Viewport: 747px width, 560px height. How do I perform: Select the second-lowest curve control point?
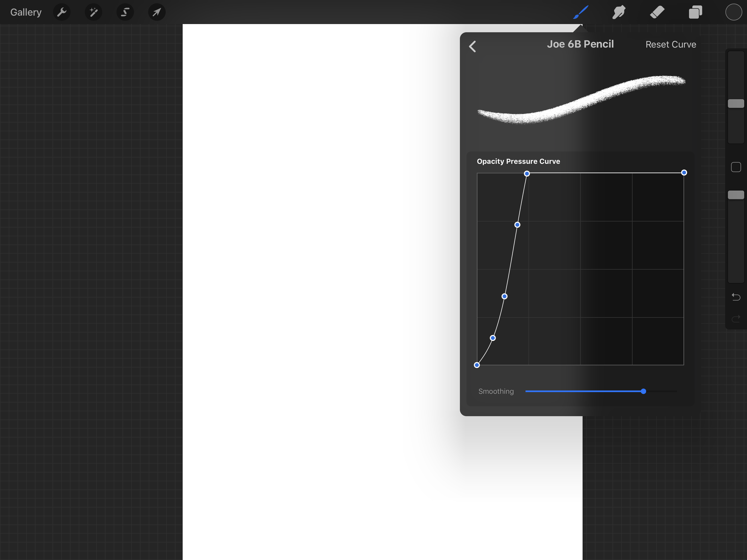pyautogui.click(x=493, y=338)
